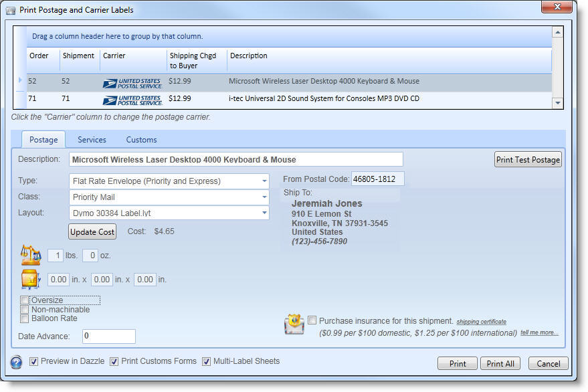The height and width of the screenshot is (392, 588).
Task: Click the blue help question mark icon
Action: coord(17,363)
